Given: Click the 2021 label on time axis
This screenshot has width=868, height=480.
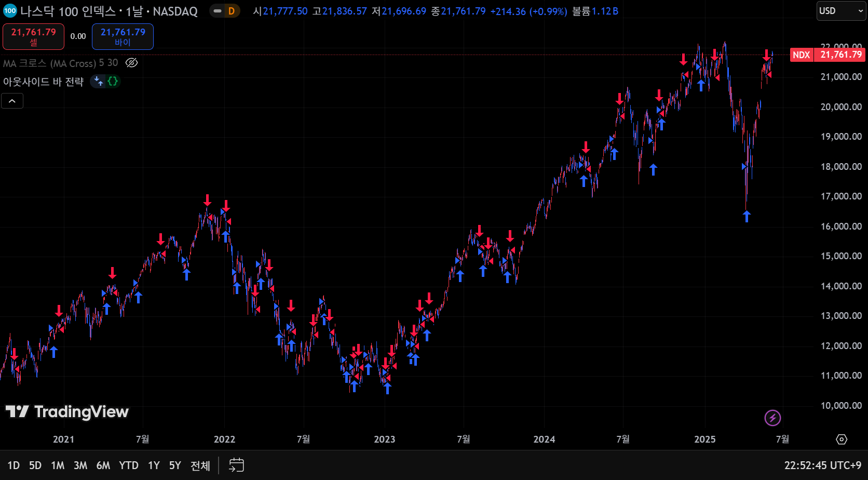Looking at the screenshot, I should pos(64,439).
